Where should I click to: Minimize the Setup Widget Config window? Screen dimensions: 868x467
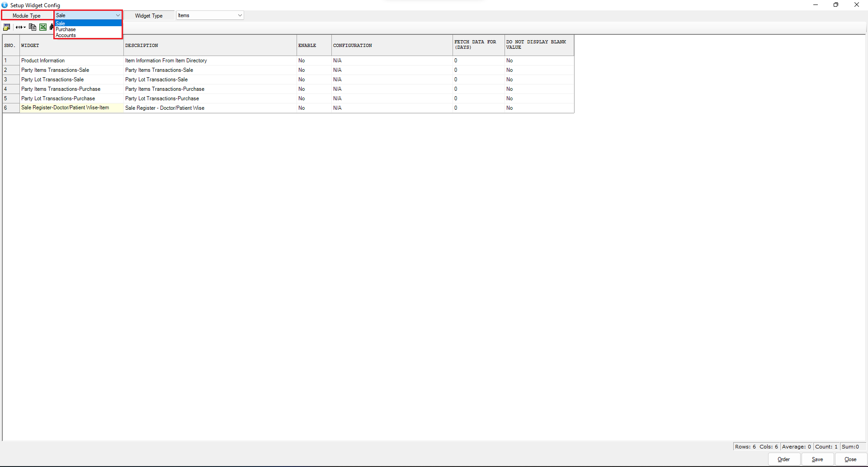click(x=816, y=5)
